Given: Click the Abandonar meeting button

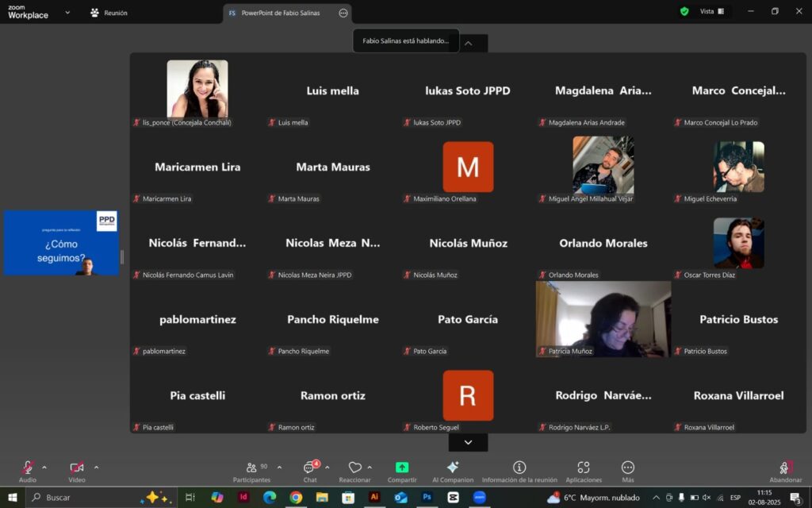Looking at the screenshot, I should pyautogui.click(x=785, y=471).
